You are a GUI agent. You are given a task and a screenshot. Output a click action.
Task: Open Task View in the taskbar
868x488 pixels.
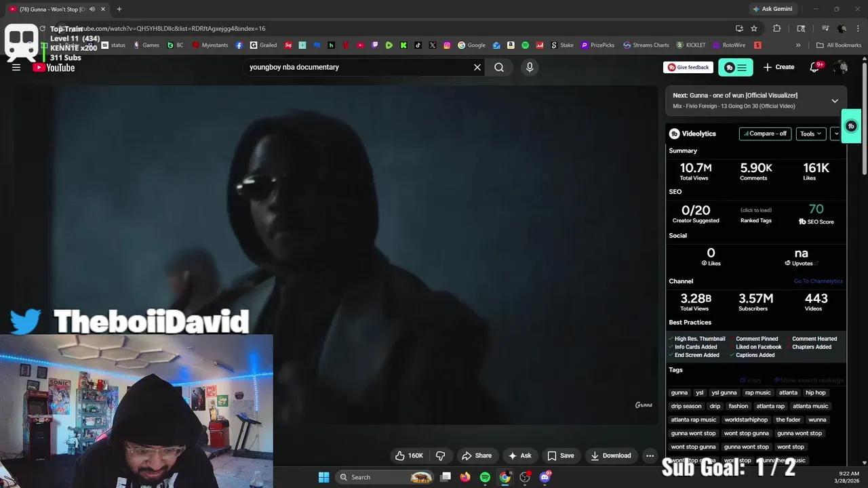coord(446,477)
